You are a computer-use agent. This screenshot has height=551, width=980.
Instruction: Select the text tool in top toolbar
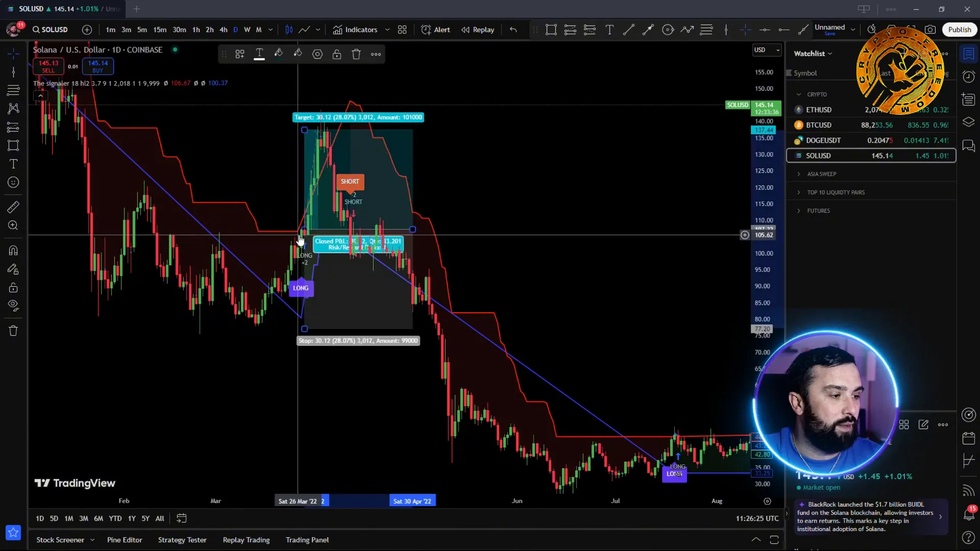pyautogui.click(x=609, y=30)
